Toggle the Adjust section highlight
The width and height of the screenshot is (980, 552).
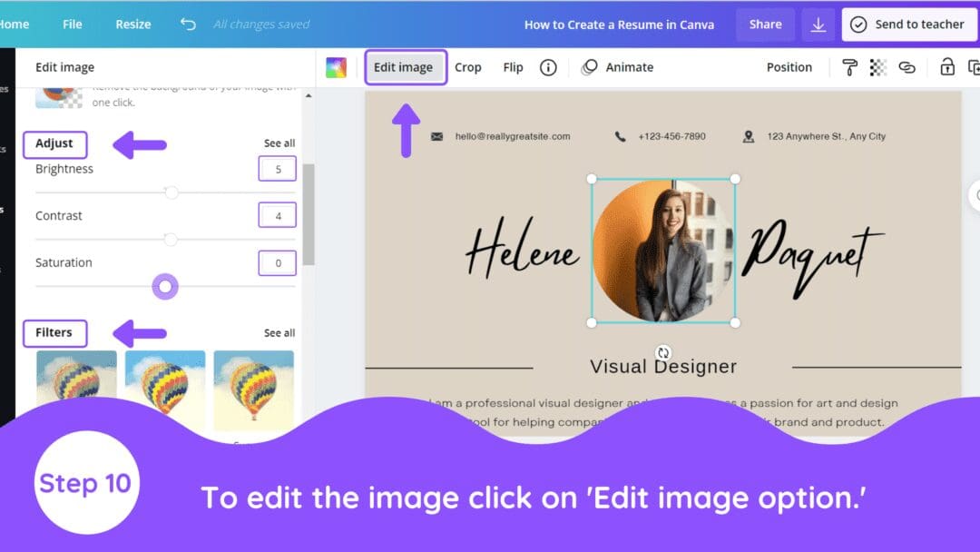click(x=55, y=143)
